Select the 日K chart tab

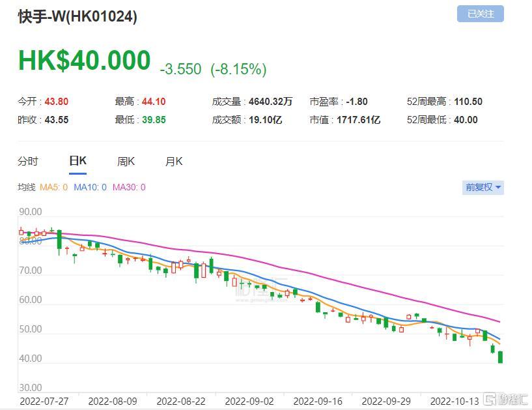77,160
